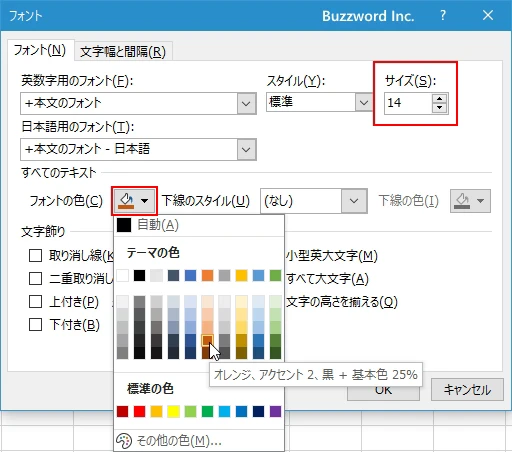Click the 英数字用のフォント text field
Viewport: 512px width, 452px height.
129,103
